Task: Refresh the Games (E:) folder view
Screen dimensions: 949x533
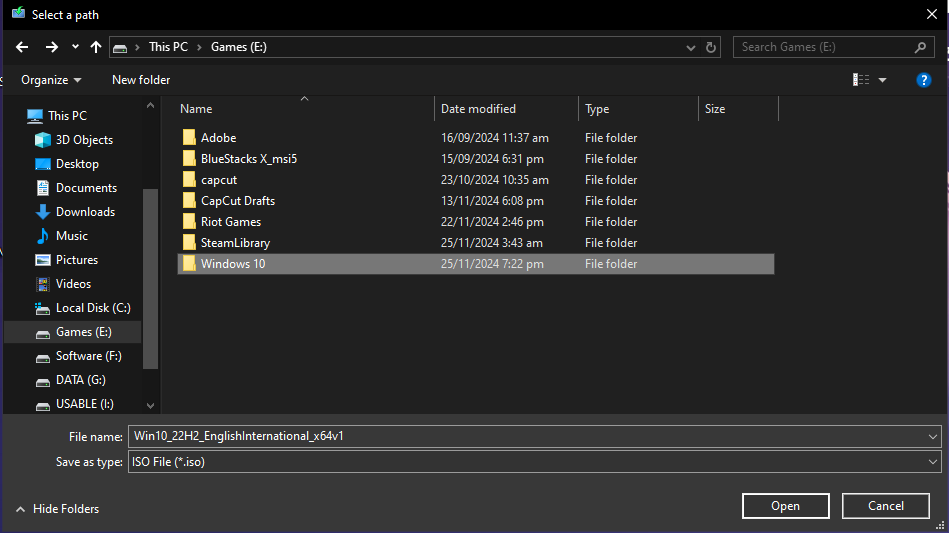Action: (x=711, y=47)
